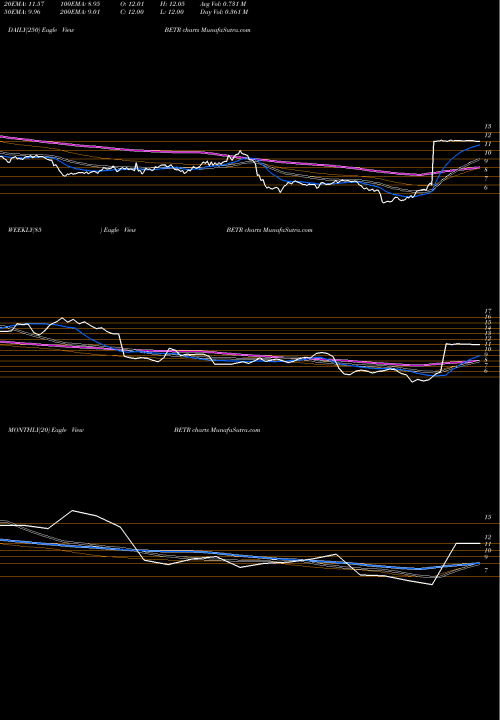Select the C: 12.00 close price
500x720 pixels.
131,12
